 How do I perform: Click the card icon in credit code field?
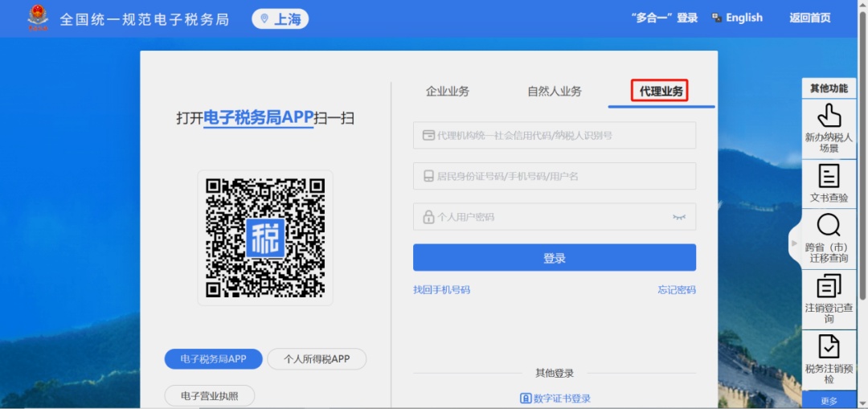coord(428,135)
